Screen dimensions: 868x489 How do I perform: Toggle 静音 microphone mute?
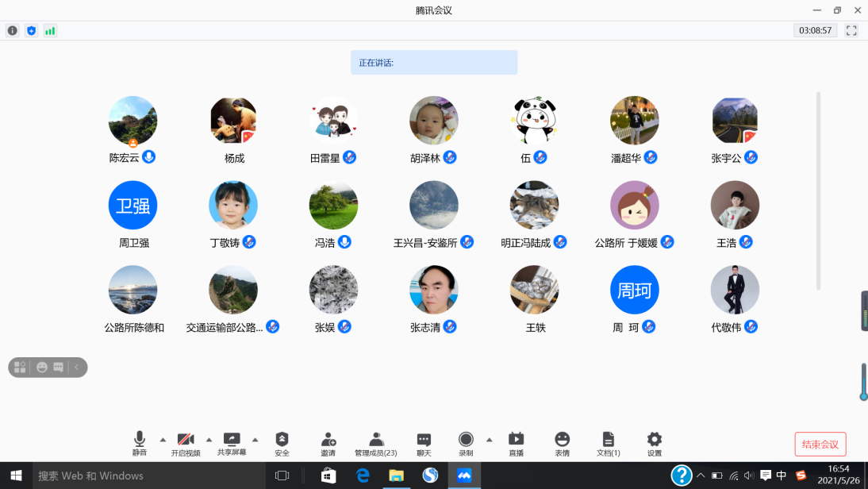point(140,444)
